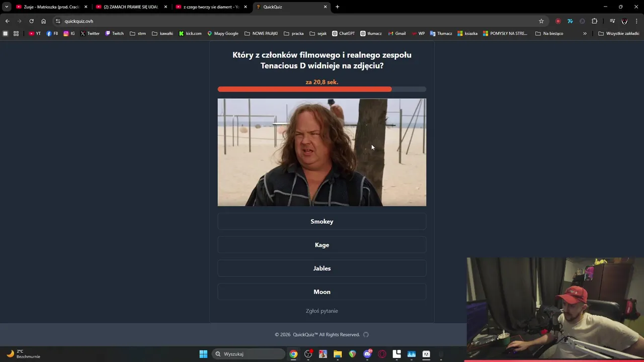Open the strm bookmark folder
Screen dimensions: 644x362
[138, 34]
